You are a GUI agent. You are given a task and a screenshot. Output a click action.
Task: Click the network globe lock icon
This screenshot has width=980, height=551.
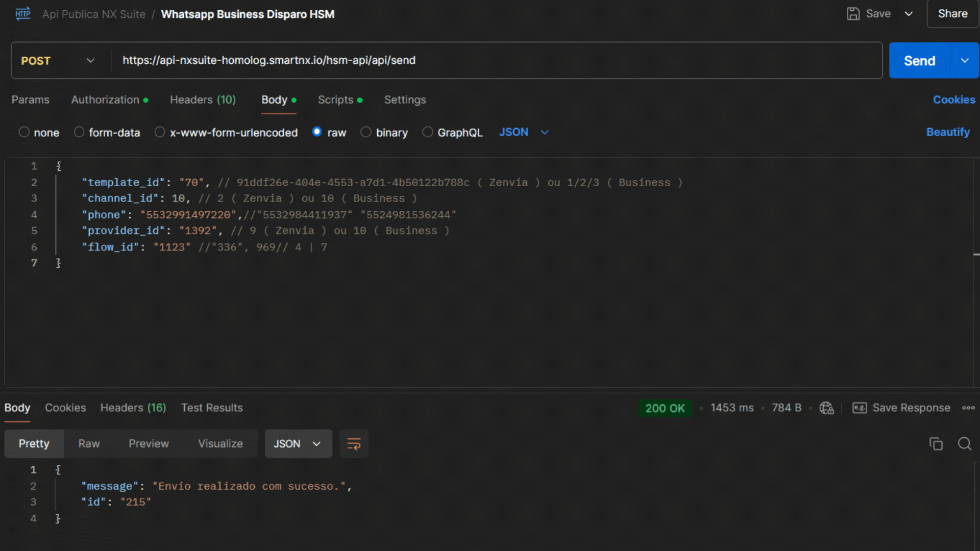tap(826, 408)
